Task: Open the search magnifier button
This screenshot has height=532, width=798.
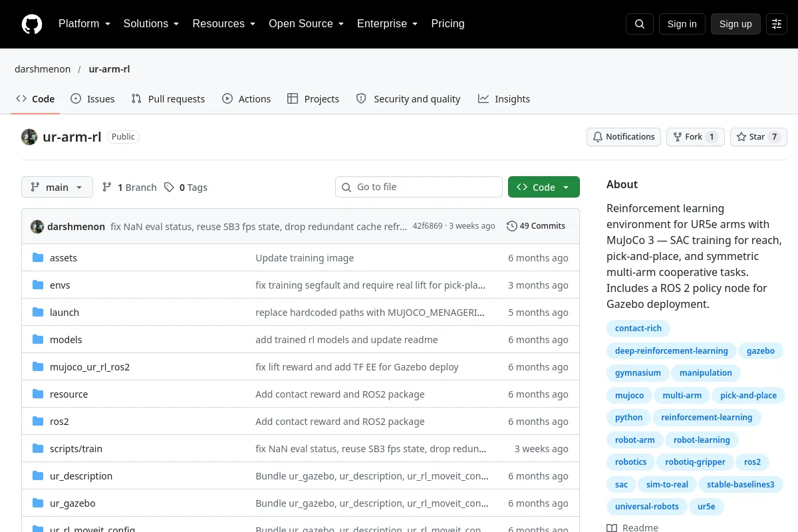Action: (640, 24)
